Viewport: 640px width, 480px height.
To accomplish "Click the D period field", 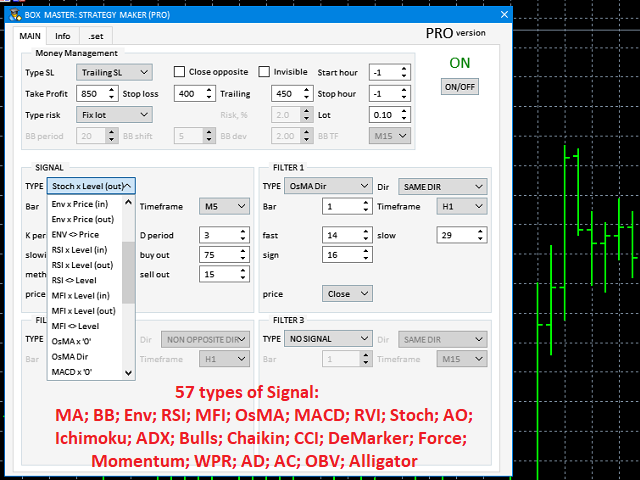I will [x=219, y=235].
